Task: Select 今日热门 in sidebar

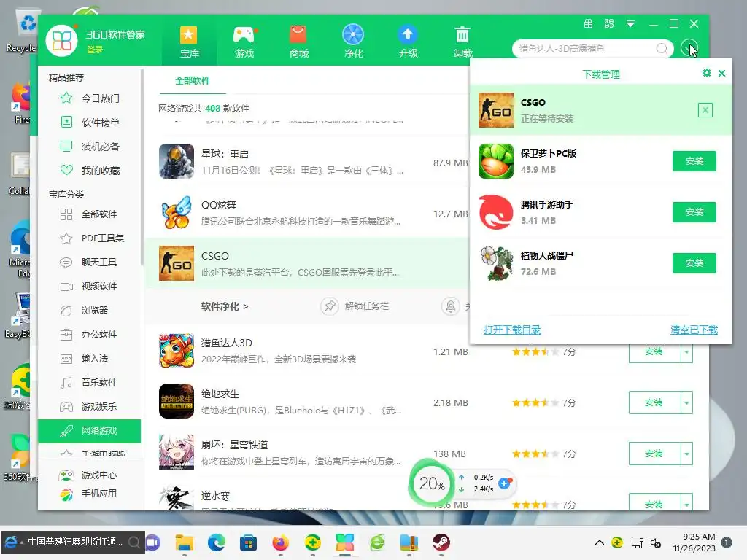Action: pyautogui.click(x=90, y=98)
